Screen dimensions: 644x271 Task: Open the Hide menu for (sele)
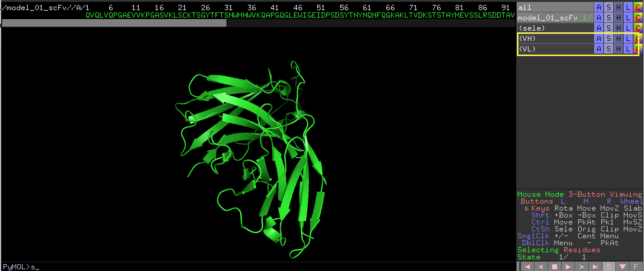(619, 28)
